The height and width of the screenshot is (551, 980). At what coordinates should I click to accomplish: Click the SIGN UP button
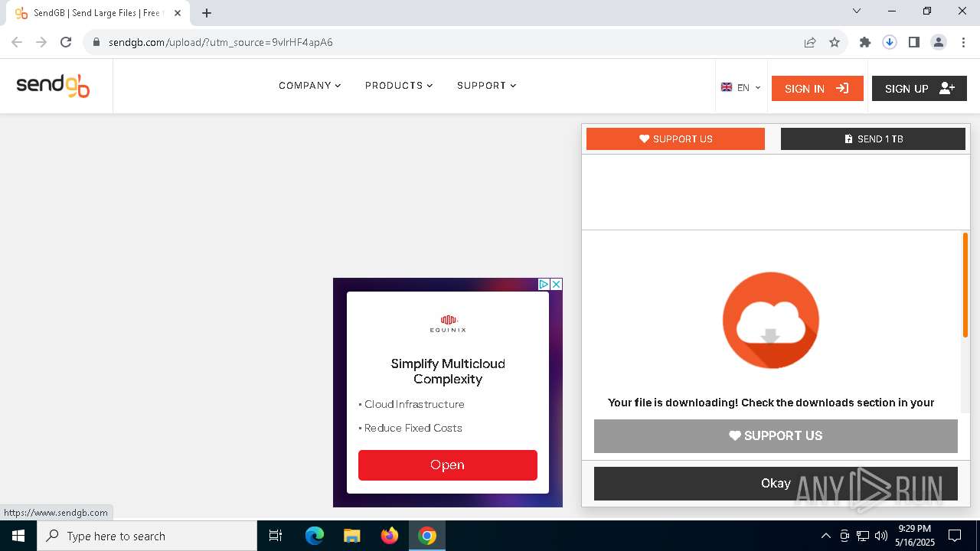pos(919,88)
